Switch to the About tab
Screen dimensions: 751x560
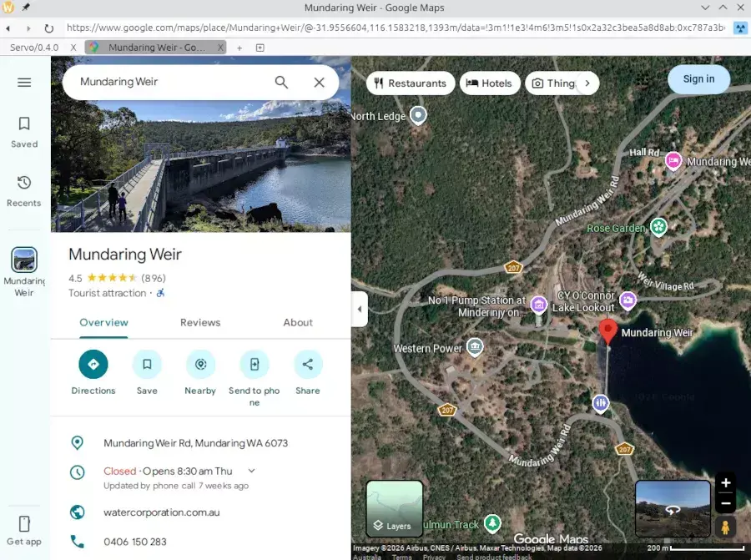pyautogui.click(x=298, y=323)
